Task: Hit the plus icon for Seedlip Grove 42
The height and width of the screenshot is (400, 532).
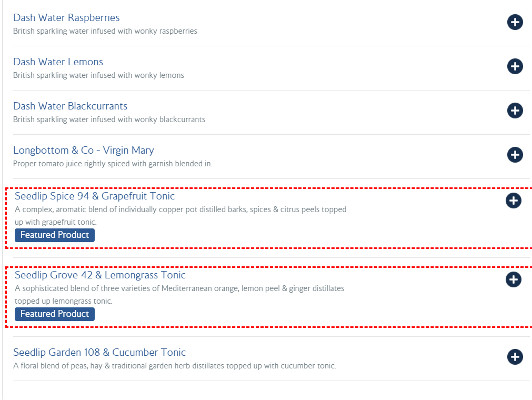Action: pos(513,279)
